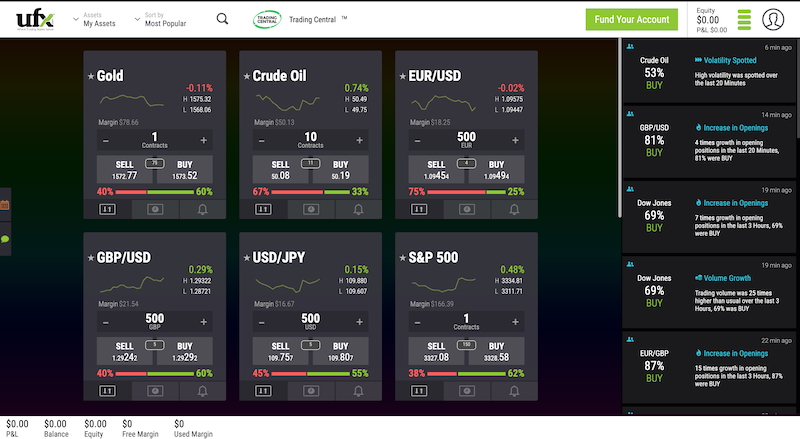
Task: Click the USD/JPY mini price chart
Action: point(288,285)
